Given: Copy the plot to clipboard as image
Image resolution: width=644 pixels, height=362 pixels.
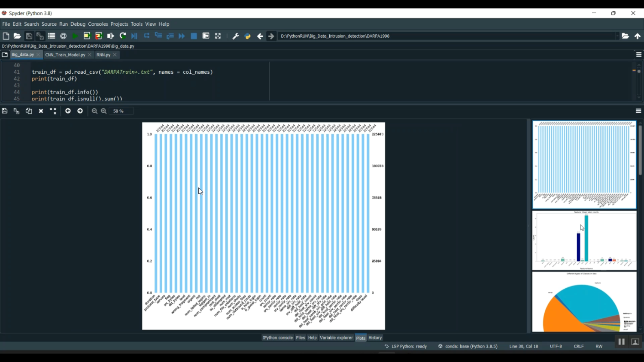Looking at the screenshot, I should tap(29, 111).
